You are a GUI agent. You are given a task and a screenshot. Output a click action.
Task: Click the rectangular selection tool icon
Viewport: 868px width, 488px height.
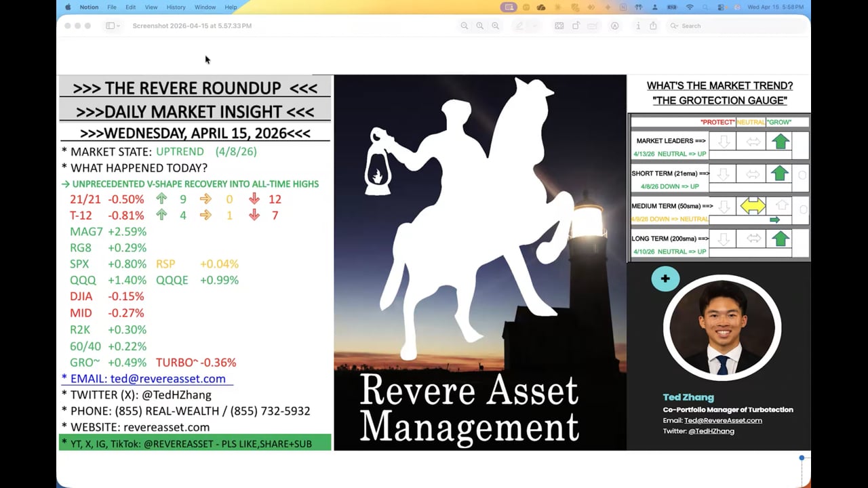(x=559, y=26)
